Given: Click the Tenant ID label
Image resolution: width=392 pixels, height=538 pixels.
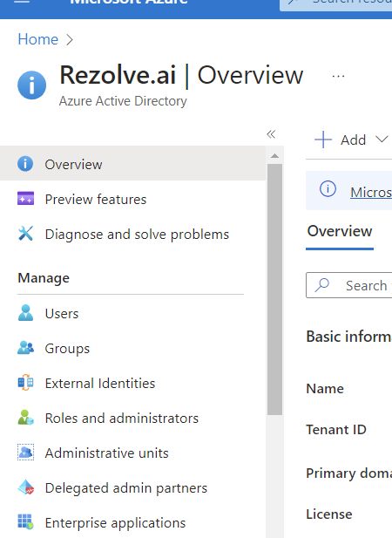Looking at the screenshot, I should tap(336, 430).
